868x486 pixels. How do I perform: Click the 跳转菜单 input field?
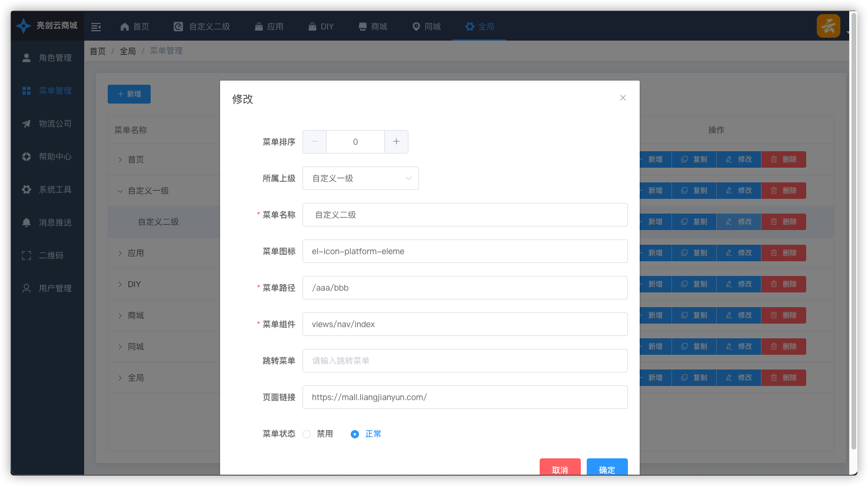[465, 361]
